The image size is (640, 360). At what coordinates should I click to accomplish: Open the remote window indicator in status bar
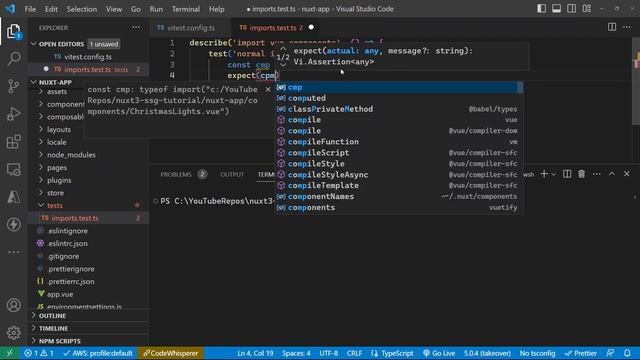pos(9,353)
